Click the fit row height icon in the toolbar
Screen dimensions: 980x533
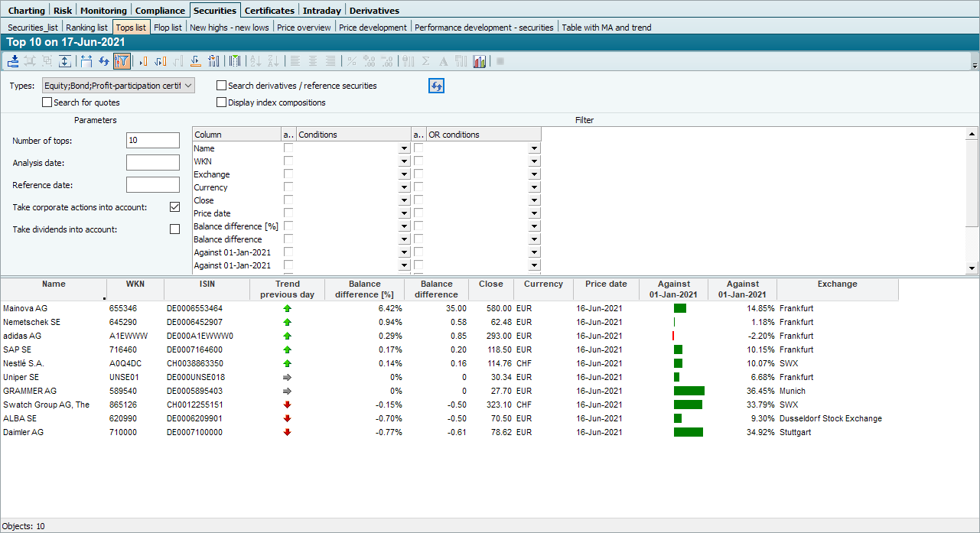pos(65,61)
